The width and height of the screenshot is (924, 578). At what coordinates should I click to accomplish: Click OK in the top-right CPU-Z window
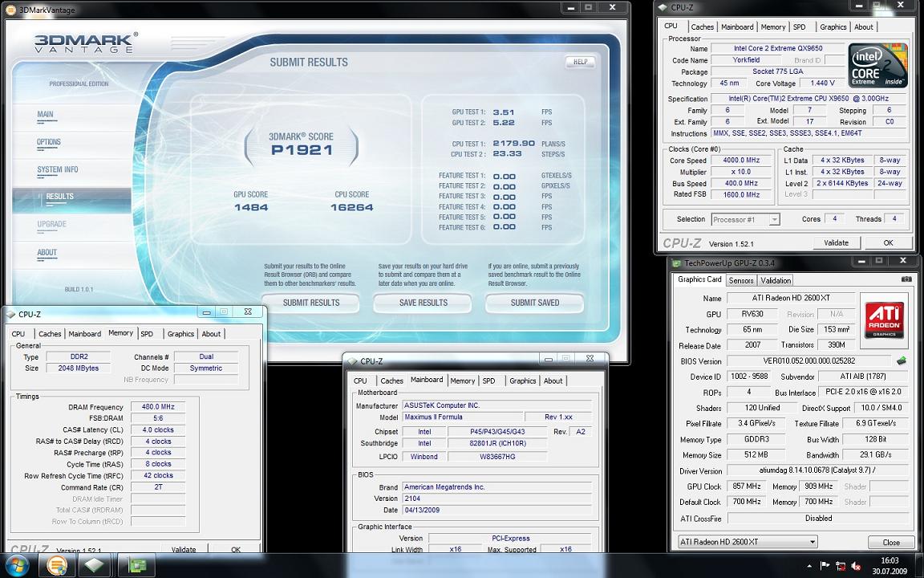[888, 242]
